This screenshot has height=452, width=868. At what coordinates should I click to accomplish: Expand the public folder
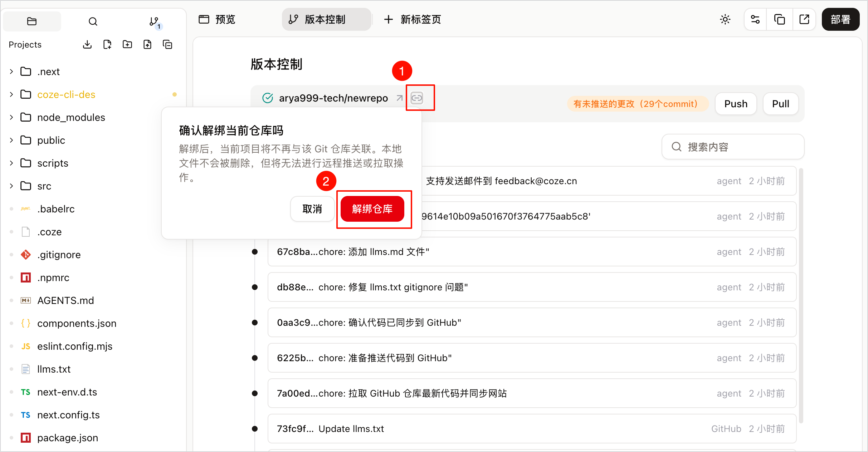click(x=11, y=140)
